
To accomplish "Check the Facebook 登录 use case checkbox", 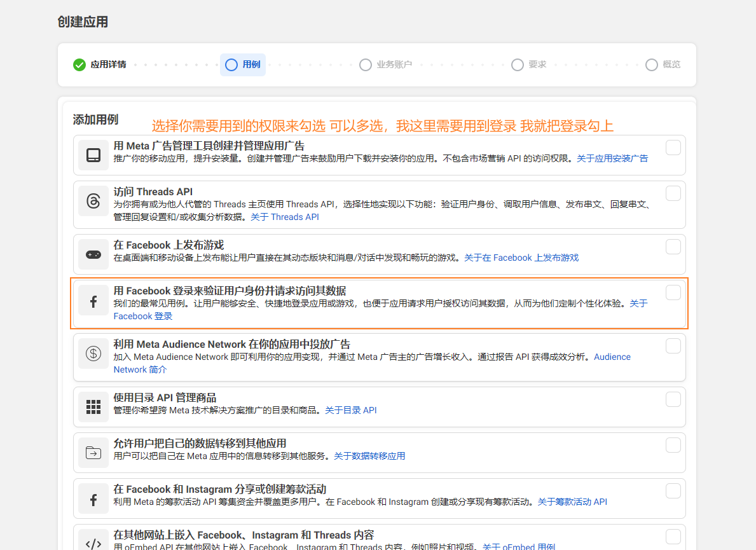I will (673, 292).
